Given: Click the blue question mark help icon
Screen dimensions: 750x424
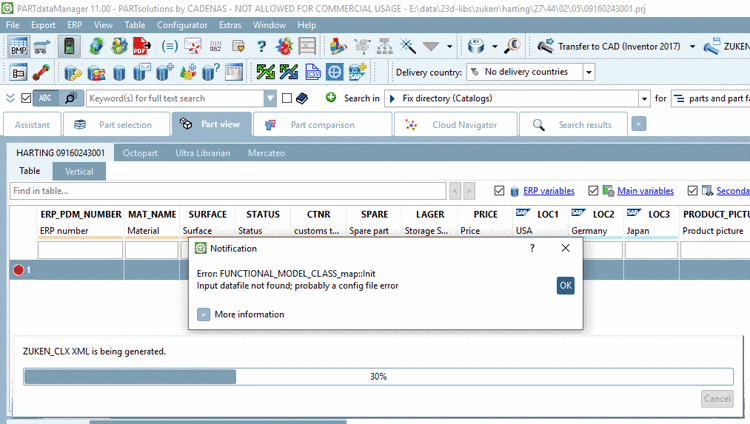Looking at the screenshot, I should click(261, 46).
